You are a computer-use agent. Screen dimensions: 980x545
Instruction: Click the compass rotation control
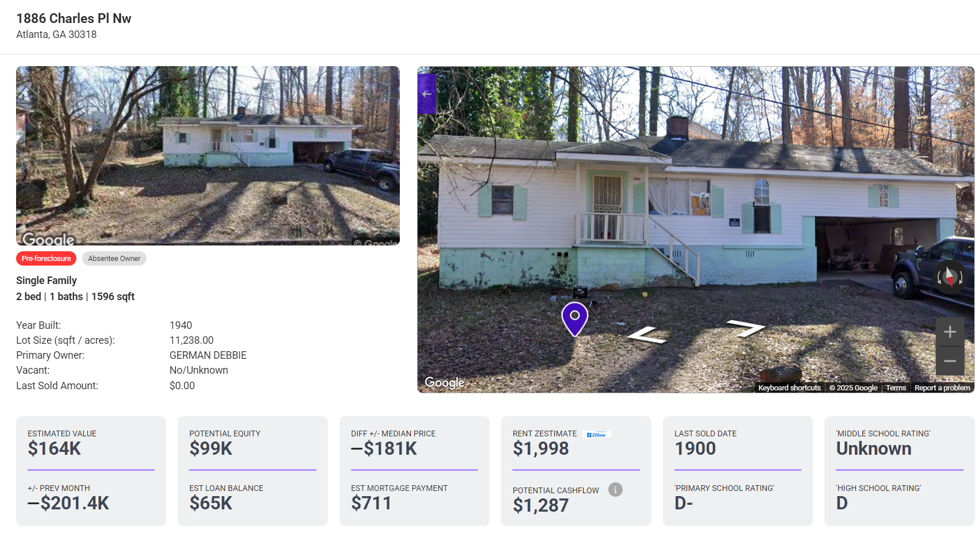[950, 277]
